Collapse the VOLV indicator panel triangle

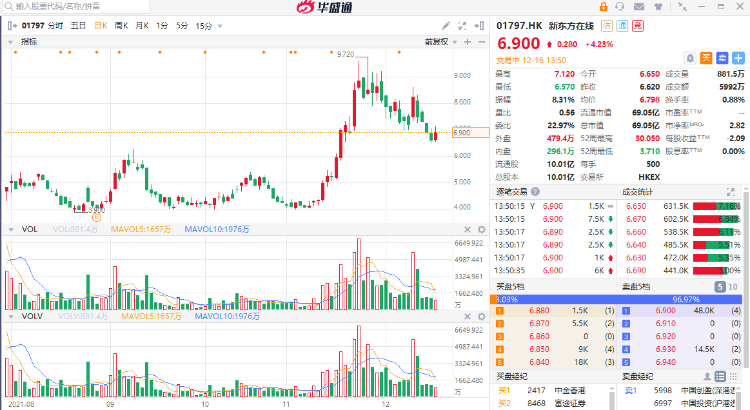[11, 317]
